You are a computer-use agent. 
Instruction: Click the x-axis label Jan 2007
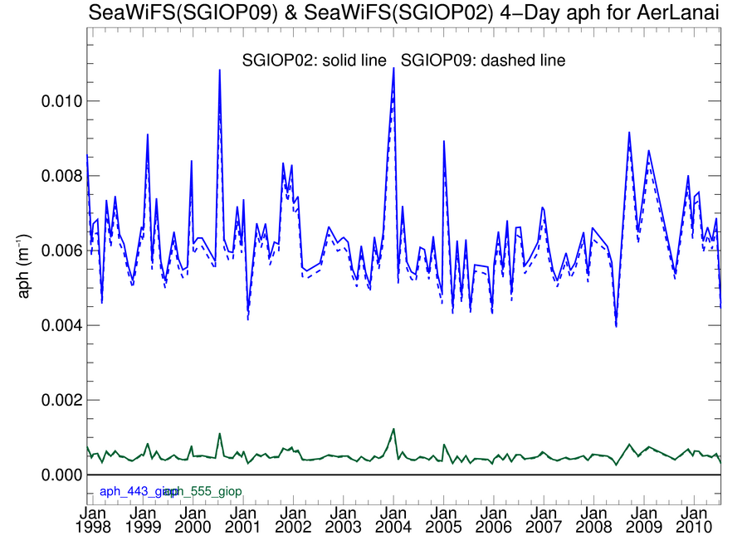click(x=544, y=520)
